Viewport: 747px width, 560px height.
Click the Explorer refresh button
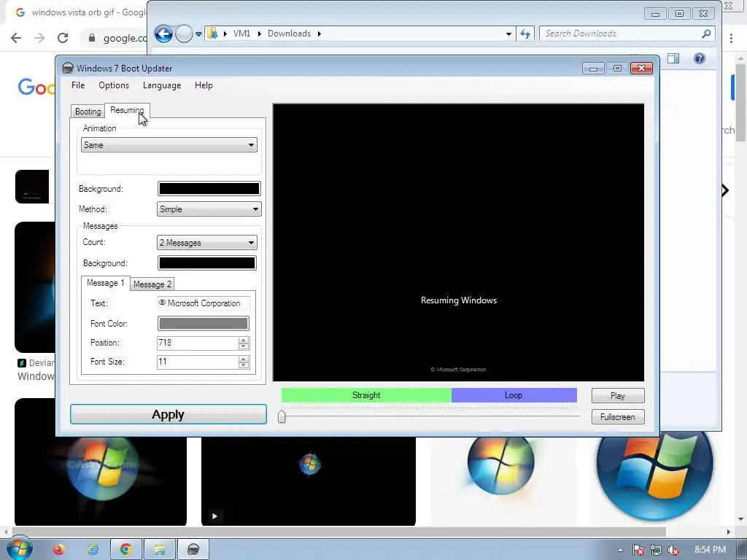coord(525,34)
